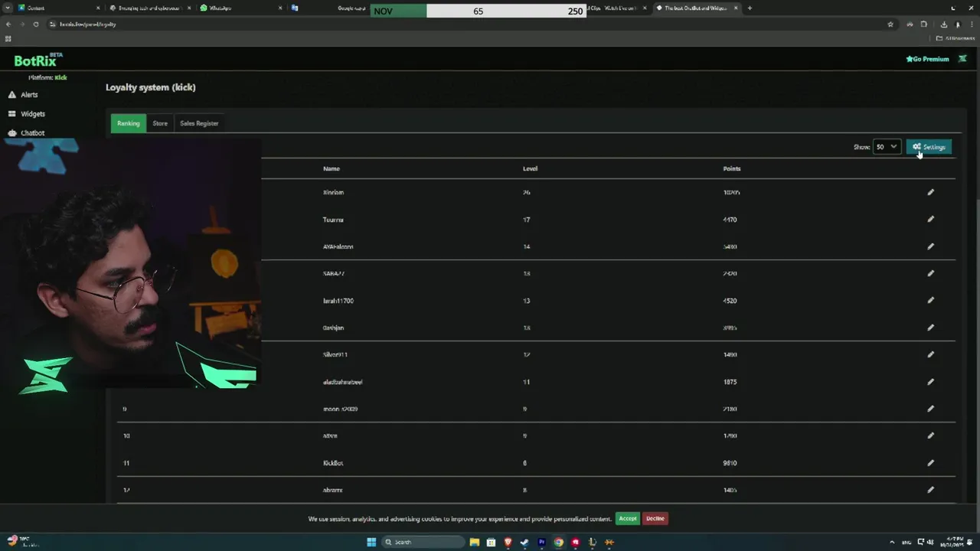The image size is (980, 551).
Task: Edit the tarah11700 entry
Action: click(x=930, y=300)
